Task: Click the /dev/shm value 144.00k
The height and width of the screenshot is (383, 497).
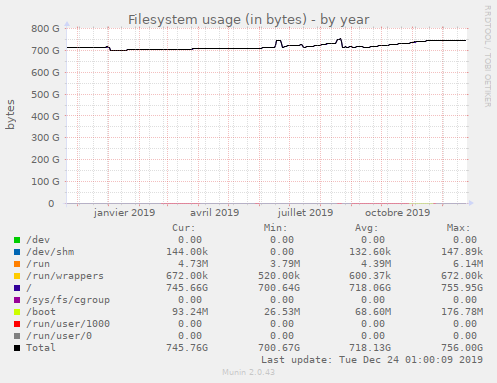Action: (187, 252)
